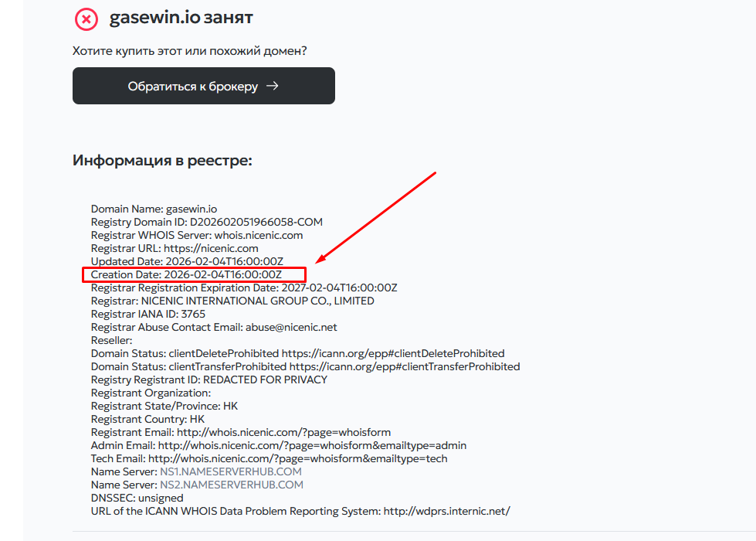The width and height of the screenshot is (756, 541).
Task: Click the red X status icon
Action: point(86,19)
